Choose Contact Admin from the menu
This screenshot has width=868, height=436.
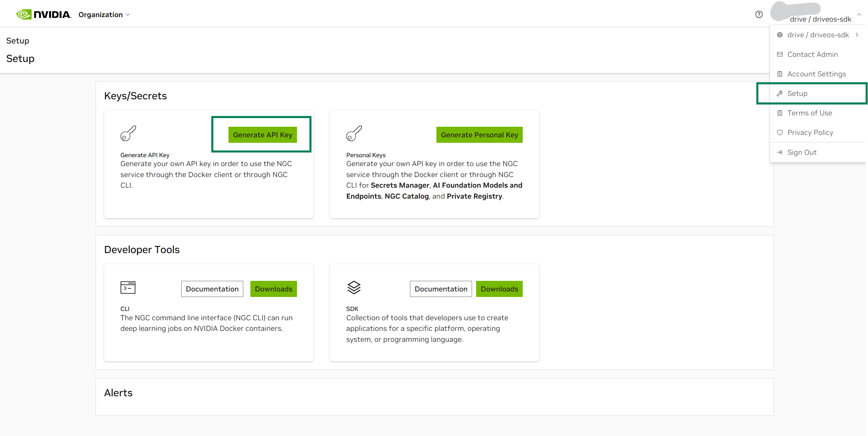[x=818, y=54]
